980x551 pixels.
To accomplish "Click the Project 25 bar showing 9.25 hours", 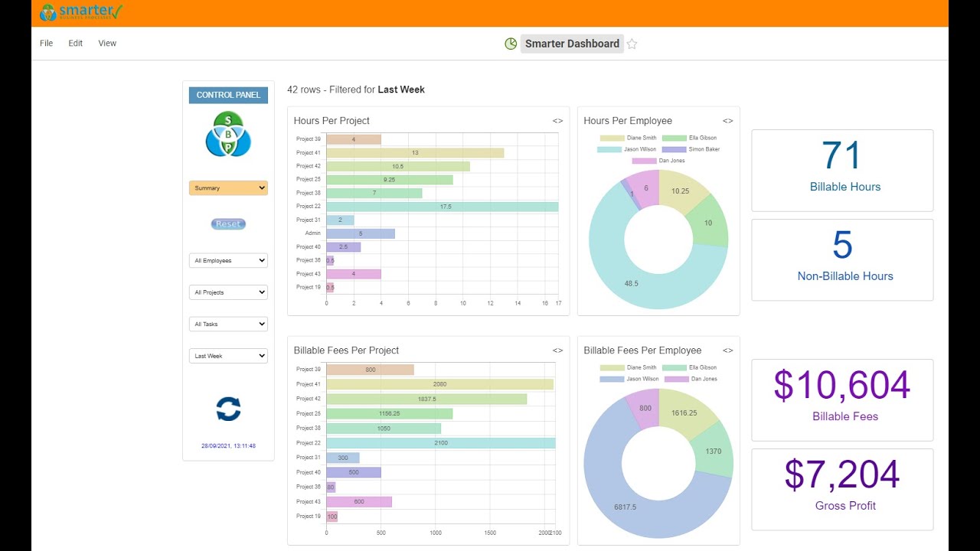I will [x=390, y=180].
